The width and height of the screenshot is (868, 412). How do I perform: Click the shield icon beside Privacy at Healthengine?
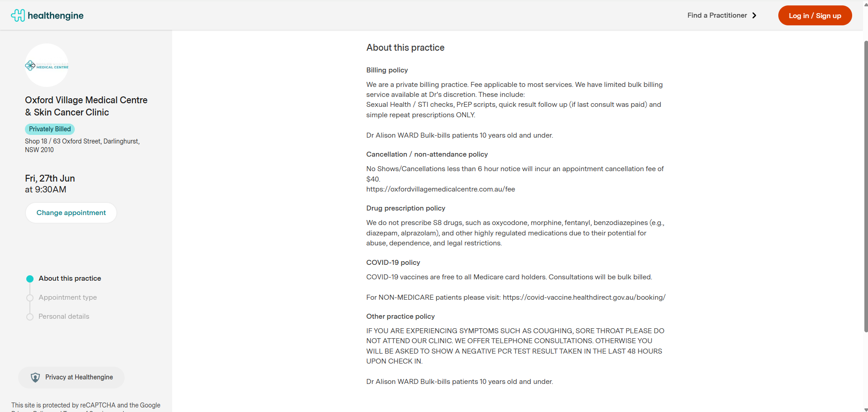[x=35, y=378]
